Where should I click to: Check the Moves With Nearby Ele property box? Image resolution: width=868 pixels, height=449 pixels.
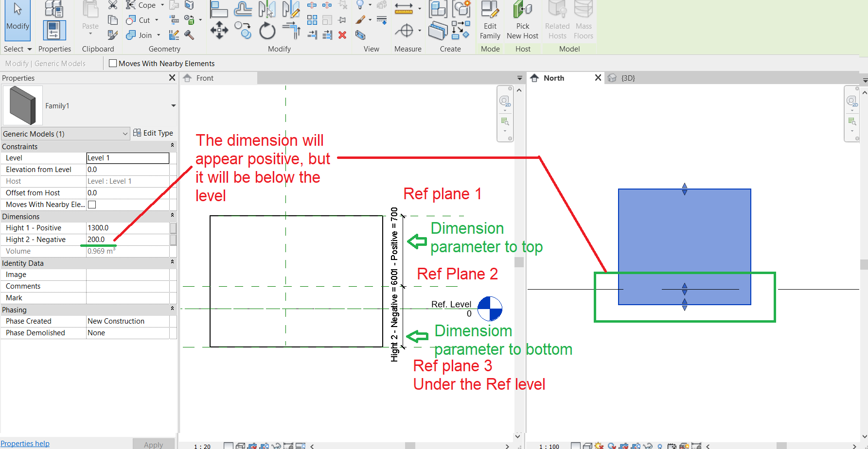coord(92,204)
